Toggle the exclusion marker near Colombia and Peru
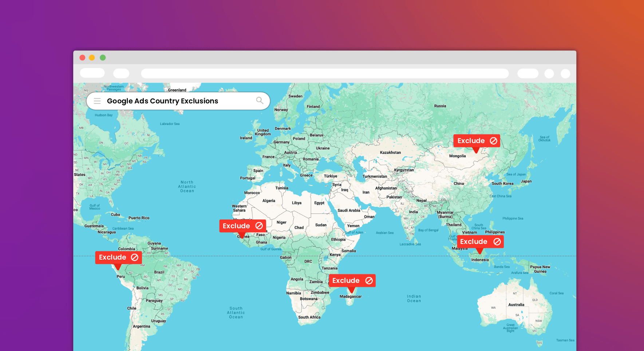Image resolution: width=644 pixels, height=351 pixels. coord(118,257)
